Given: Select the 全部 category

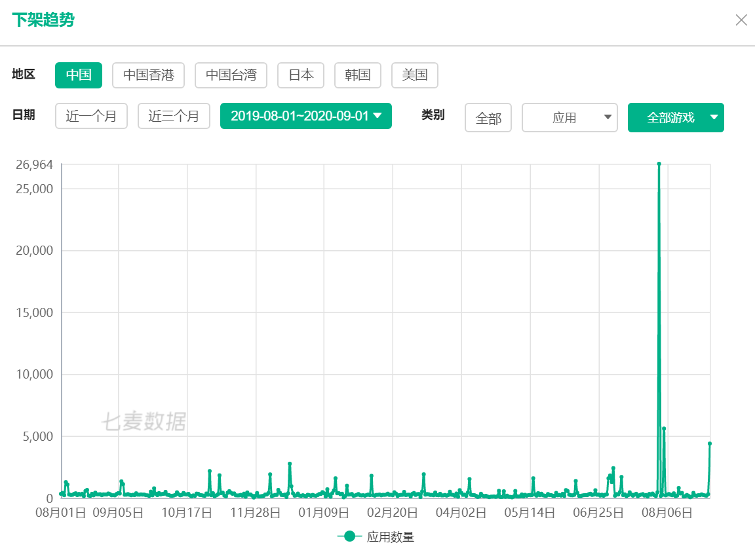Looking at the screenshot, I should pyautogui.click(x=488, y=118).
